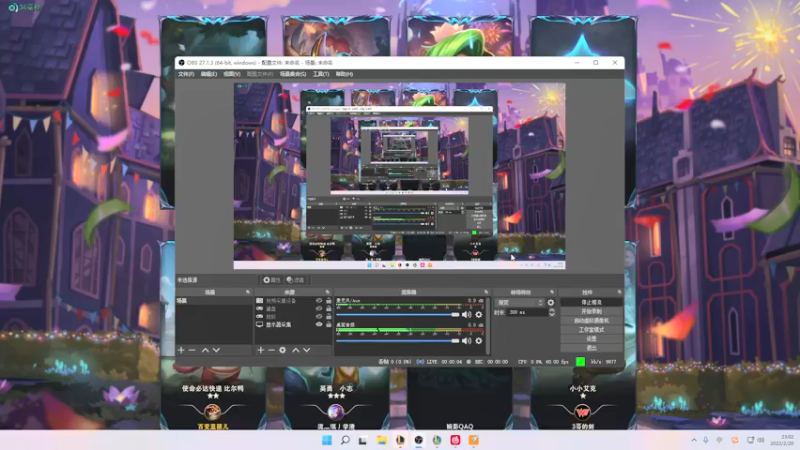The width and height of the screenshot is (800, 450).
Task: Click the 属性 properties gear button
Action: [271, 280]
